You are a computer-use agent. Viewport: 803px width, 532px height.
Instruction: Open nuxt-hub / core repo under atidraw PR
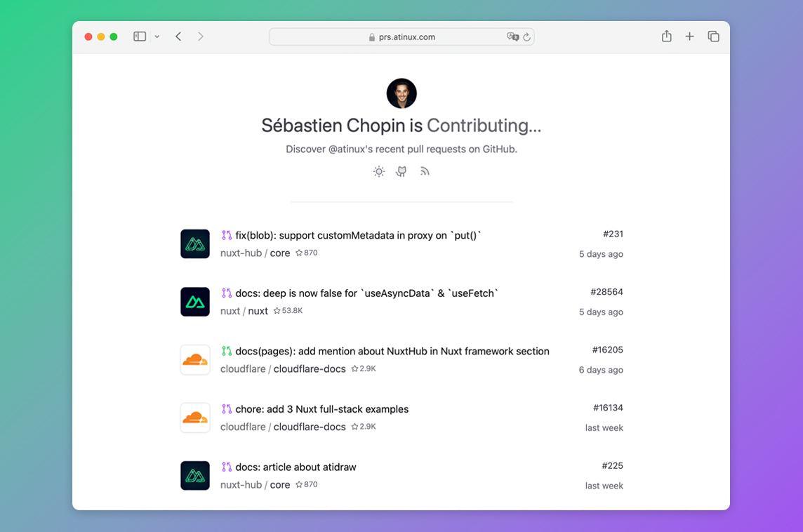[255, 484]
